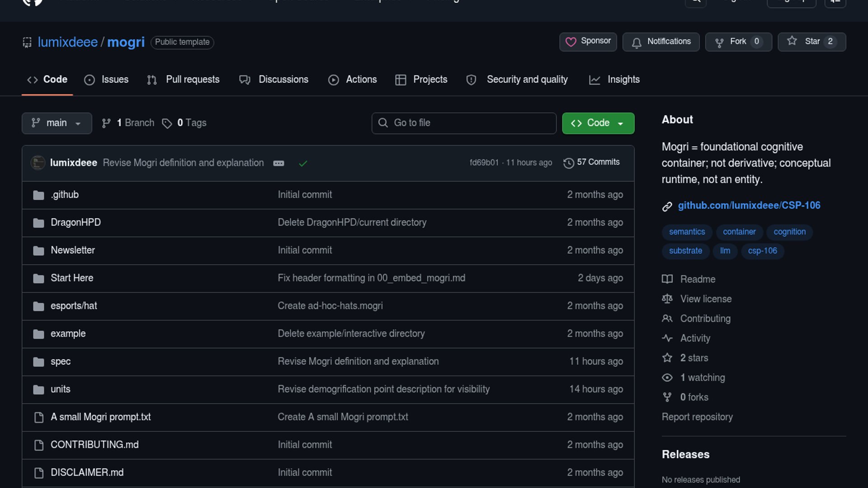Open the Actions tab
The height and width of the screenshot is (488, 868).
point(353,80)
